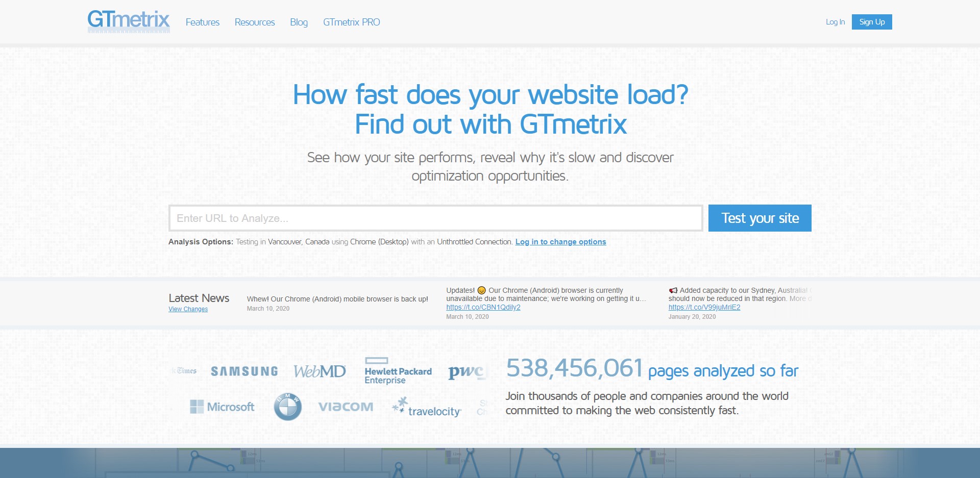
Task: Click the How fast does your website load headline
Action: pyautogui.click(x=491, y=94)
